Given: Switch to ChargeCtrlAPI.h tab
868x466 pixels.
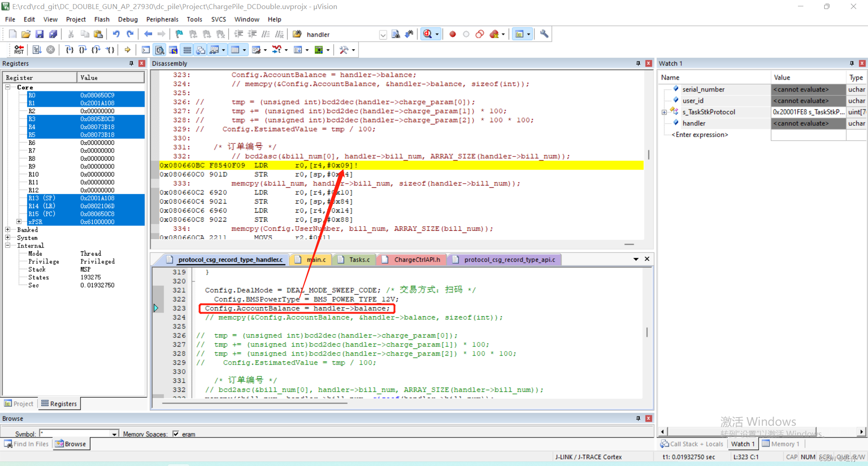Looking at the screenshot, I should point(411,260).
